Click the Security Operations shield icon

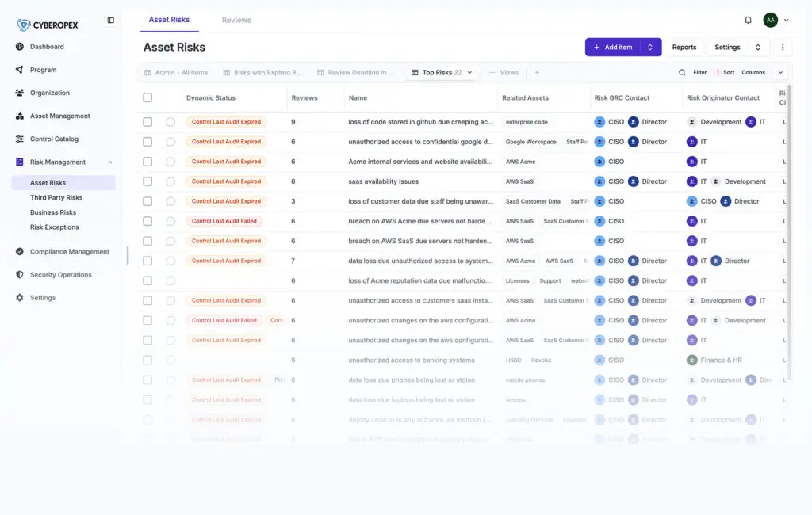click(x=20, y=275)
